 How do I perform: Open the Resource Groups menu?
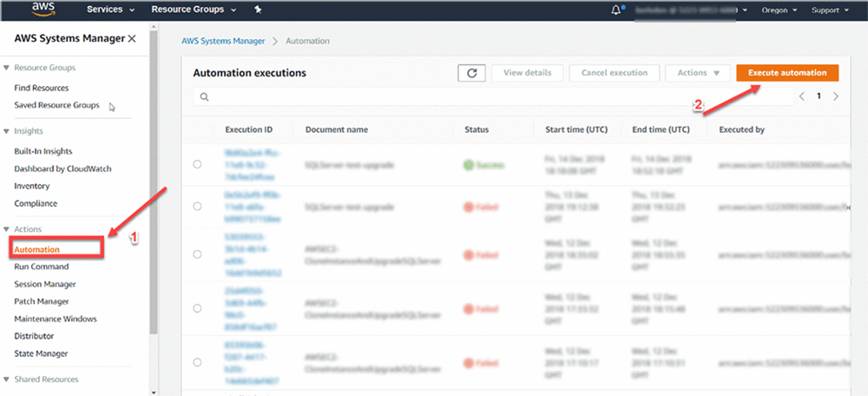tap(194, 10)
